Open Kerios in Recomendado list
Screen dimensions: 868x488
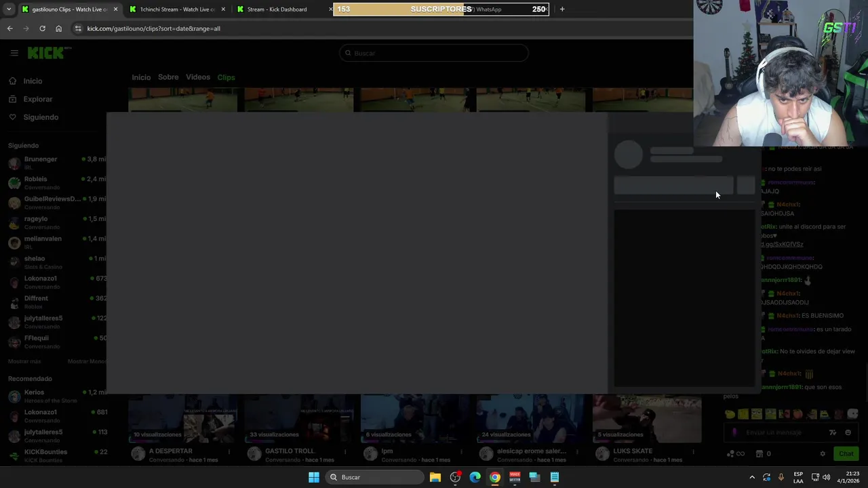[56, 396]
